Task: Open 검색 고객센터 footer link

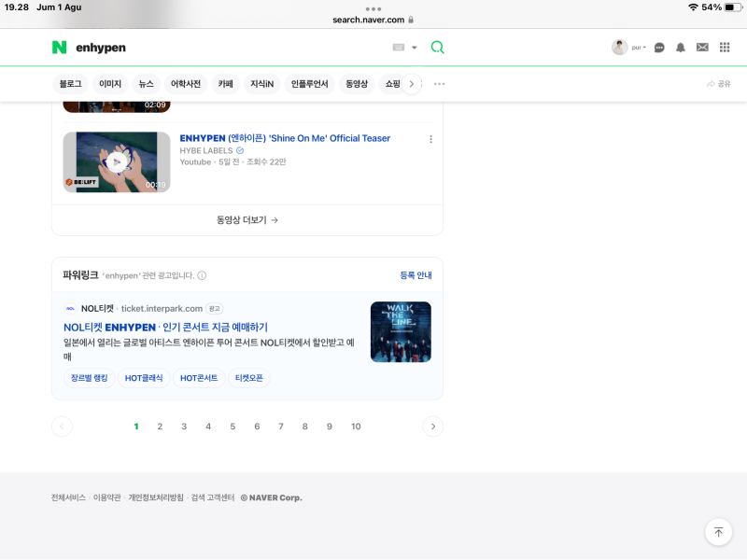Action: (x=213, y=497)
